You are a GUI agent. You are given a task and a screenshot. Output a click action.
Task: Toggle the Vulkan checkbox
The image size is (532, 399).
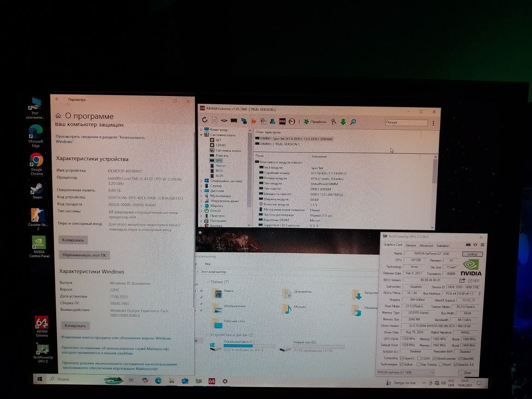pos(402,364)
